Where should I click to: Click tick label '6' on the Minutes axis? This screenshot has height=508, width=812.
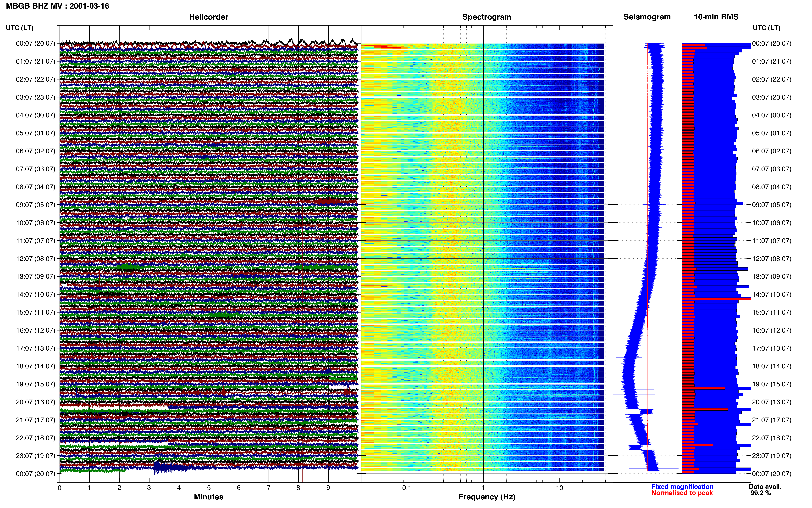click(239, 488)
